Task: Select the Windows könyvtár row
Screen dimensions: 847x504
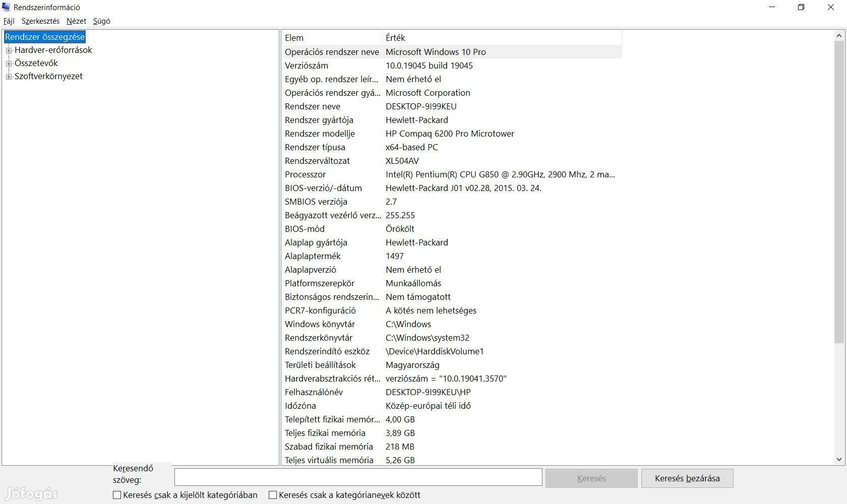Action: point(452,324)
